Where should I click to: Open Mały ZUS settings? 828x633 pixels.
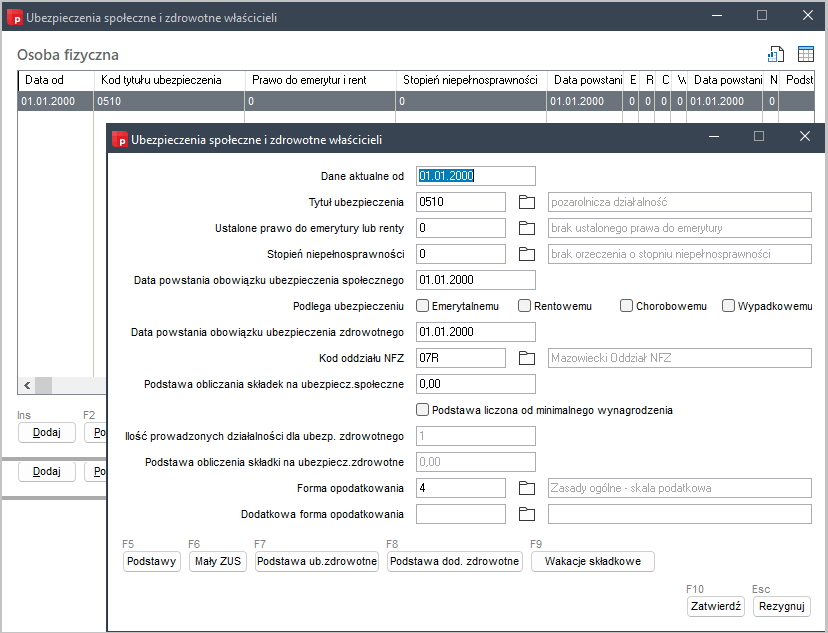point(218,562)
